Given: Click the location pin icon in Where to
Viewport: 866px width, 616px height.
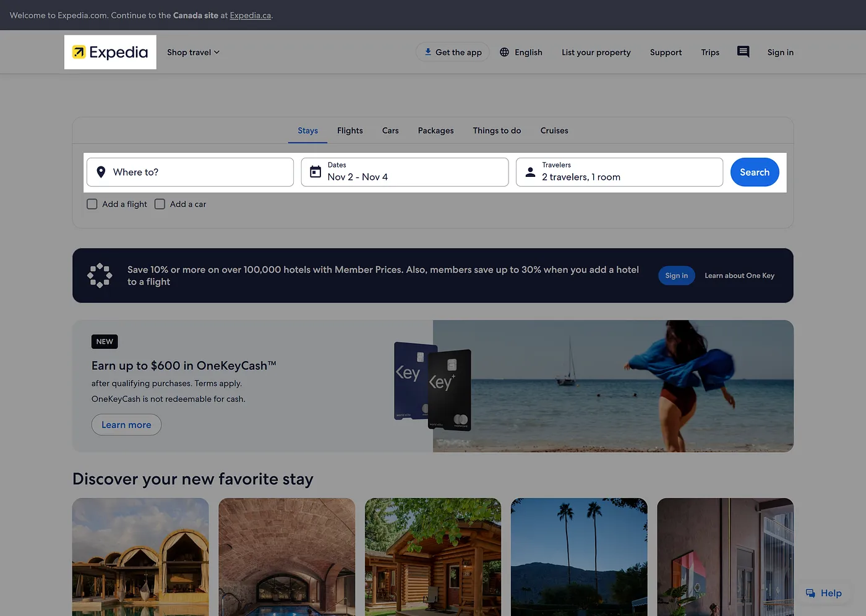Looking at the screenshot, I should click(x=101, y=173).
